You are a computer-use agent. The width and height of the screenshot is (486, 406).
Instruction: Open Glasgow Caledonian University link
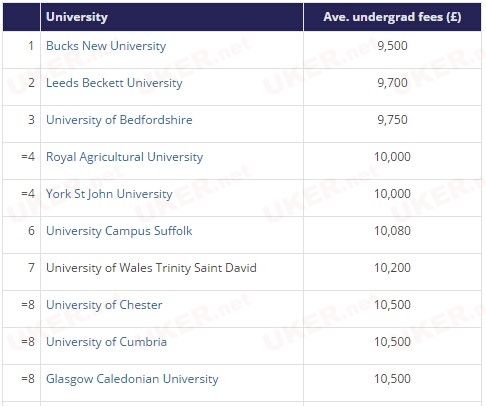tap(132, 379)
